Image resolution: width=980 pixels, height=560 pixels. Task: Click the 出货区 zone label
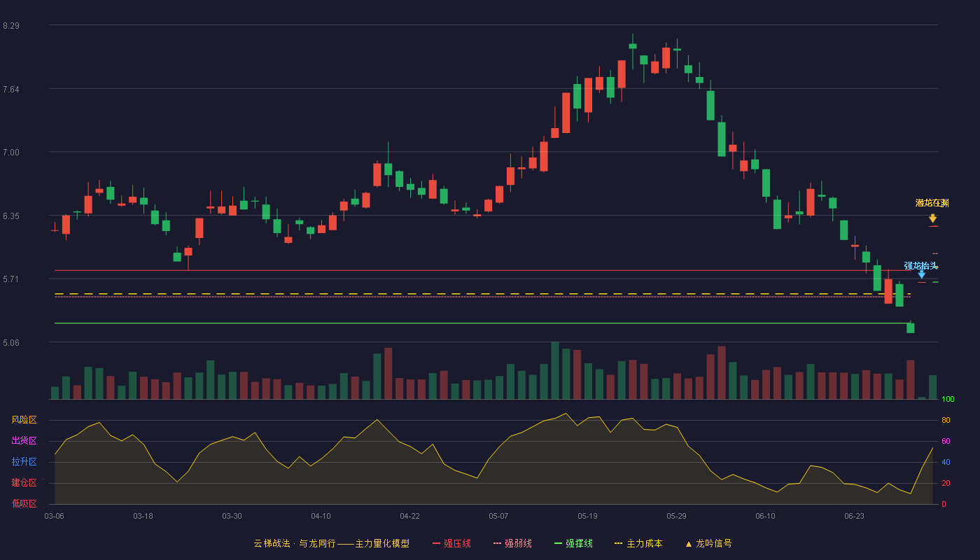pyautogui.click(x=24, y=441)
